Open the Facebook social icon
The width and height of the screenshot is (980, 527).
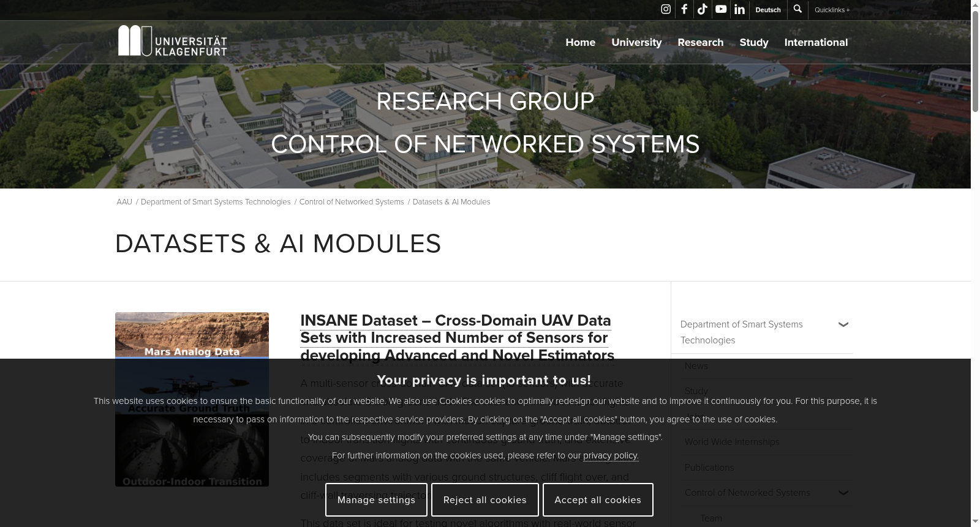(684, 9)
